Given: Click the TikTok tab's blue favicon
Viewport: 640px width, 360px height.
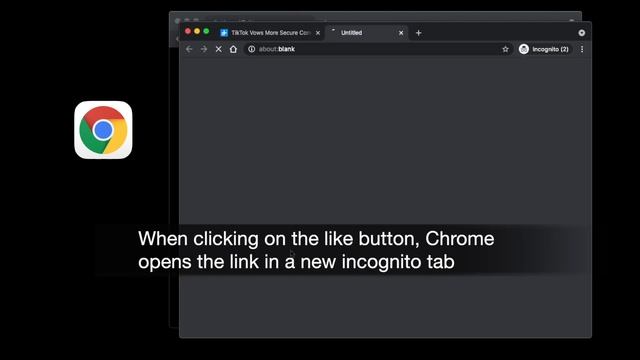Looking at the screenshot, I should [x=224, y=33].
